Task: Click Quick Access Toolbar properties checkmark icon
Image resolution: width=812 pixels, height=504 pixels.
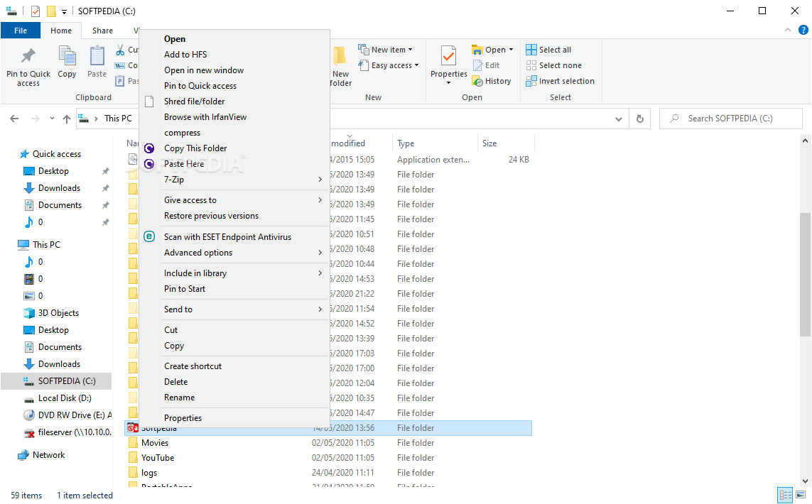Action: (x=36, y=11)
